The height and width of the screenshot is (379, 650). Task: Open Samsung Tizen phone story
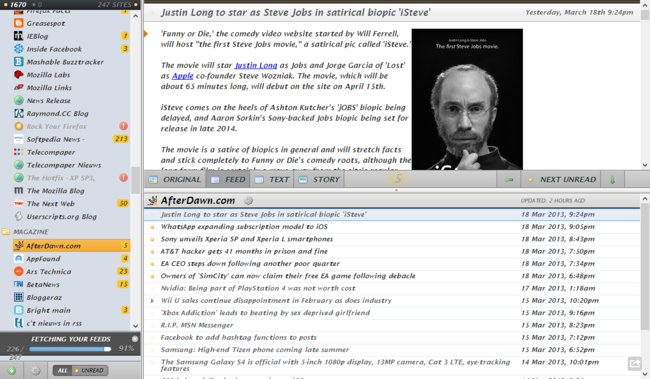point(392,350)
